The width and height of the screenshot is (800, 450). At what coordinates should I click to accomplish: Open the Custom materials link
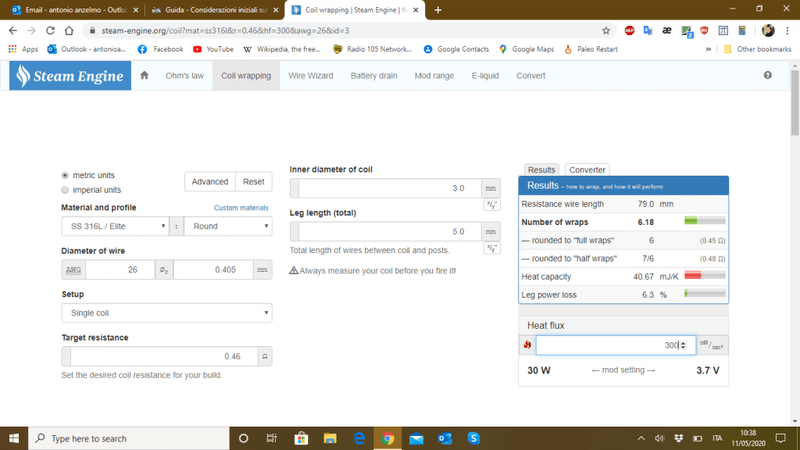pos(241,208)
